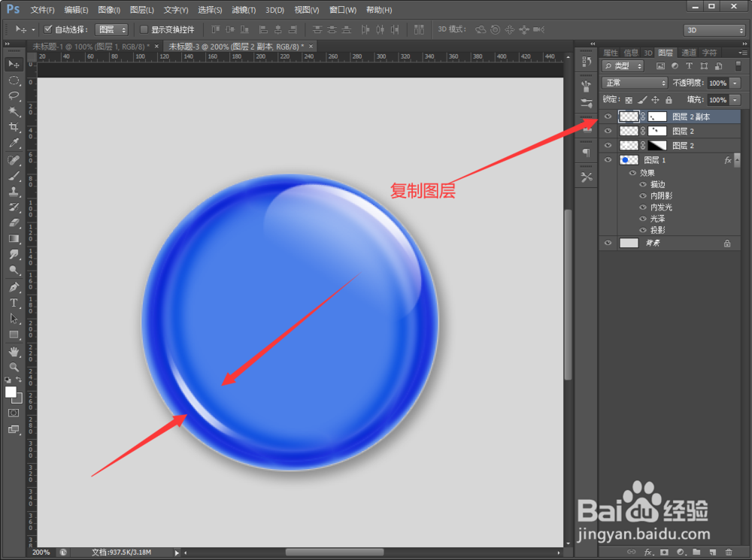Open the status bar info arrow

pyautogui.click(x=177, y=552)
